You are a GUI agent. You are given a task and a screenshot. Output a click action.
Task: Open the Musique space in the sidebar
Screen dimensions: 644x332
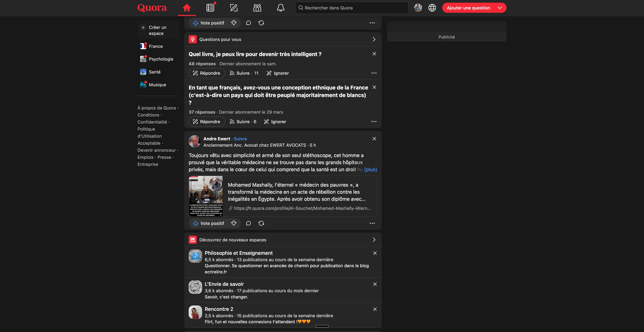[157, 85]
